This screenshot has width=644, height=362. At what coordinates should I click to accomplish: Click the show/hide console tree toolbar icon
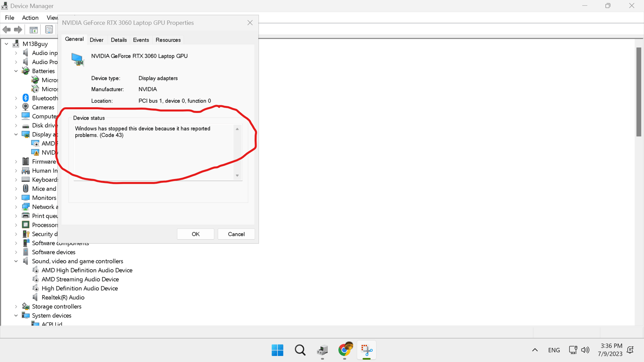[34, 29]
